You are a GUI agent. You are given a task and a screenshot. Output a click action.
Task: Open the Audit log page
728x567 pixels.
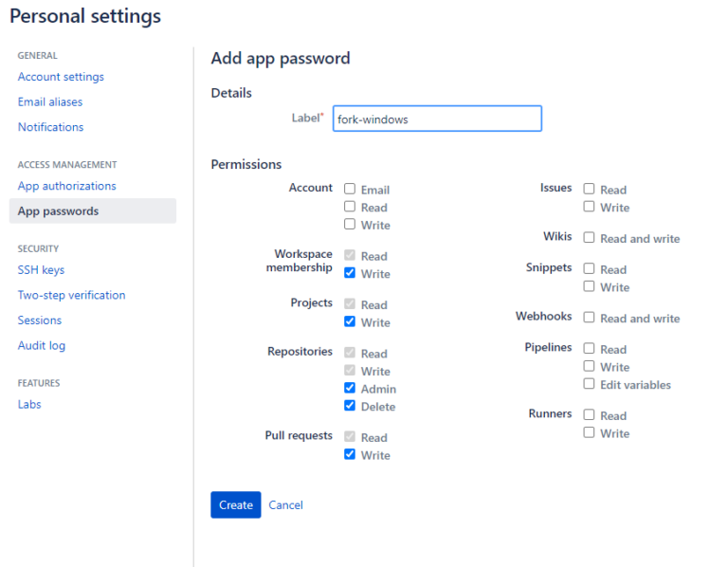[42, 345]
